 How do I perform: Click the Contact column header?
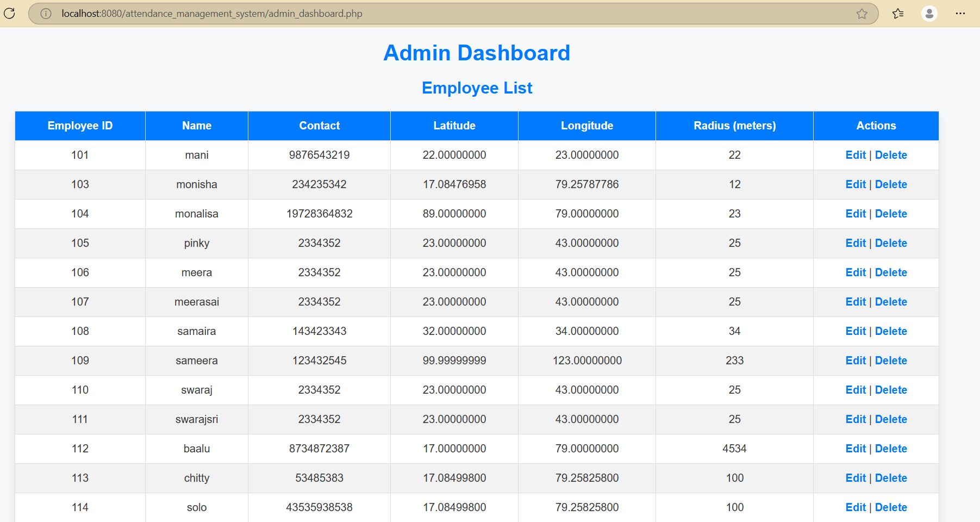319,126
